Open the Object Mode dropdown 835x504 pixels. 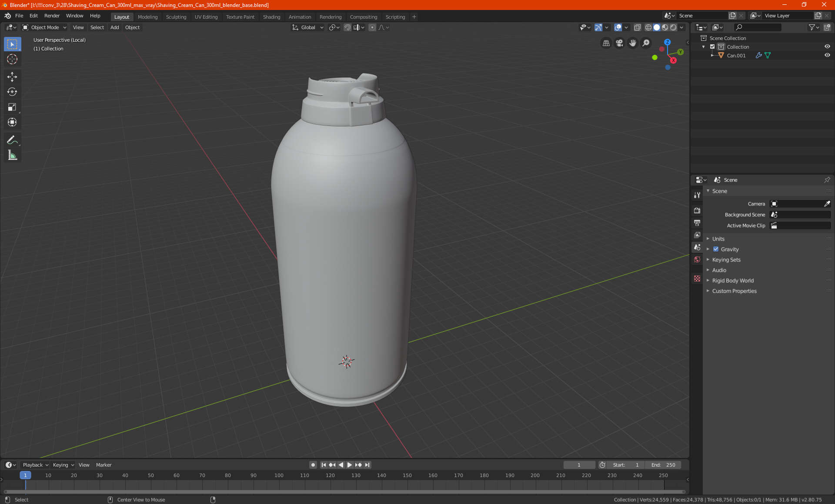[x=44, y=27]
